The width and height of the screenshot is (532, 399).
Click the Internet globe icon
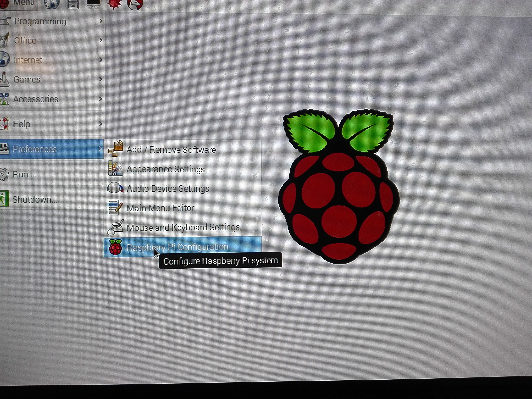point(4,59)
